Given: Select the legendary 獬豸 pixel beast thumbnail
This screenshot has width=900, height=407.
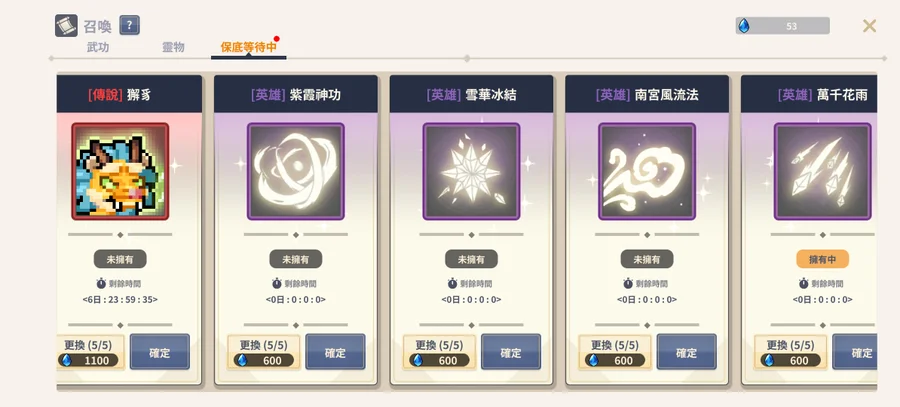Looking at the screenshot, I should click(120, 171).
